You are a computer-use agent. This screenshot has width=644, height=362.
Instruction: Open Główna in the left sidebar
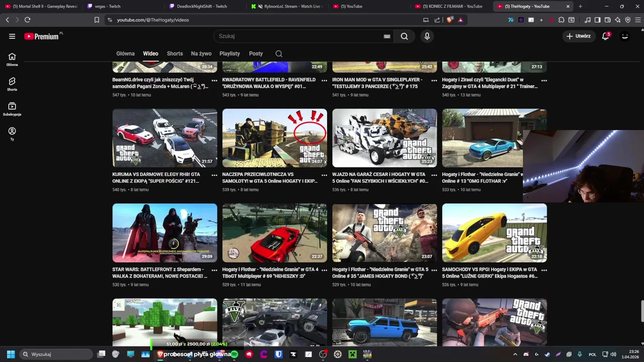(x=12, y=59)
